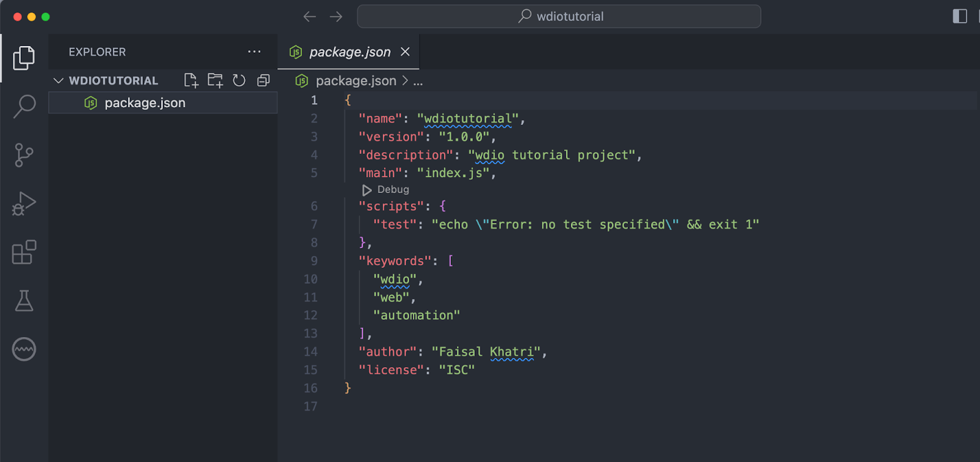The width and height of the screenshot is (980, 462).
Task: Click package.json in the breadcrumb
Action: [356, 81]
